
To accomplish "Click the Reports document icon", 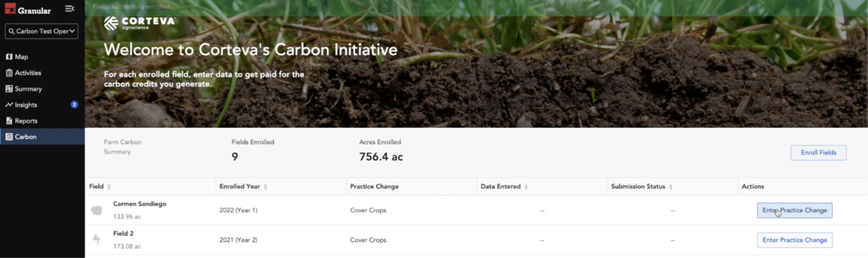I will point(9,121).
